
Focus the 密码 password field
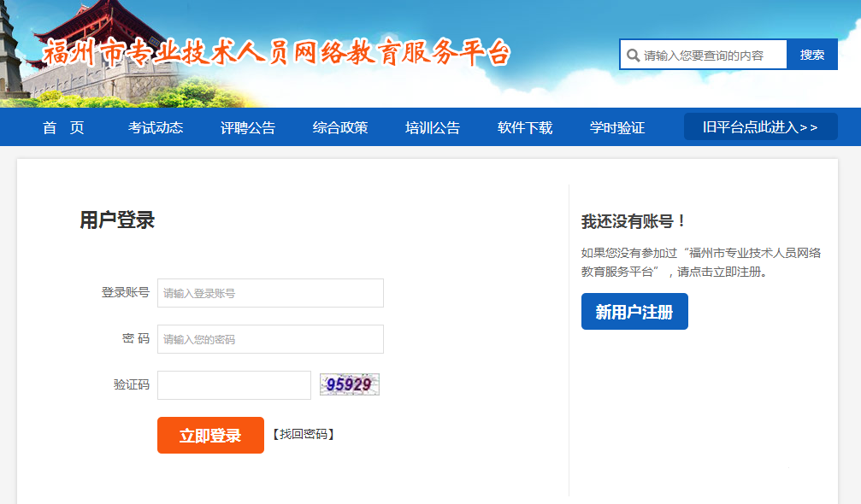[x=270, y=339]
